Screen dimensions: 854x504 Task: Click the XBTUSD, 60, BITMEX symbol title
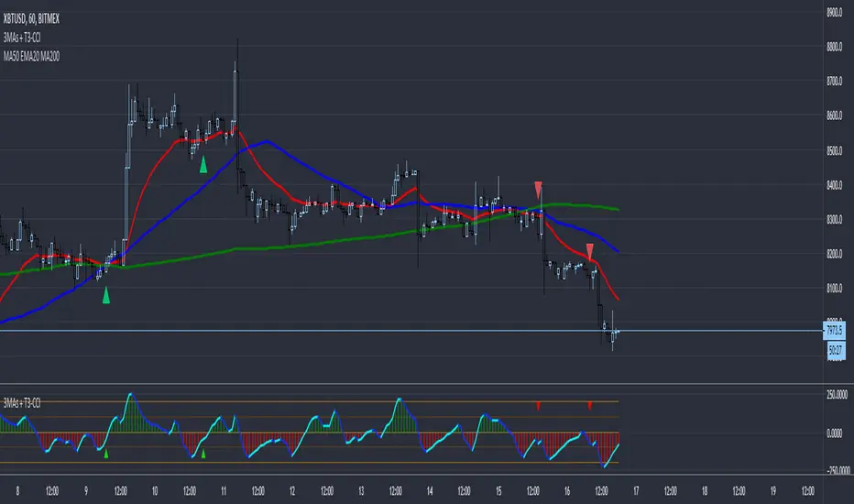31,19
